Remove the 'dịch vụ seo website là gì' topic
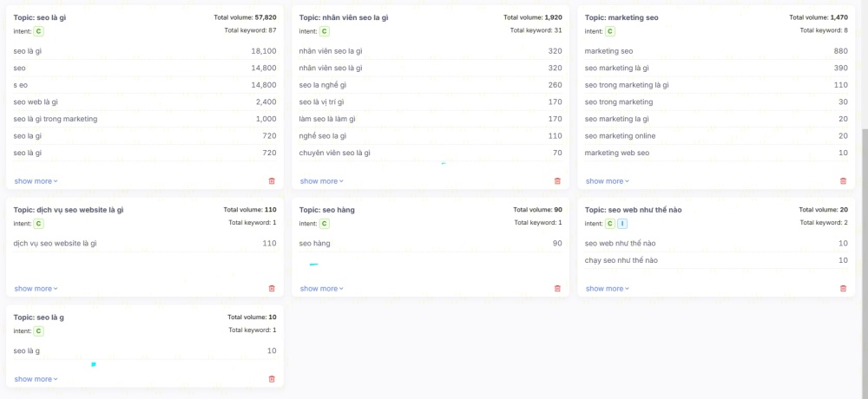 pos(272,289)
